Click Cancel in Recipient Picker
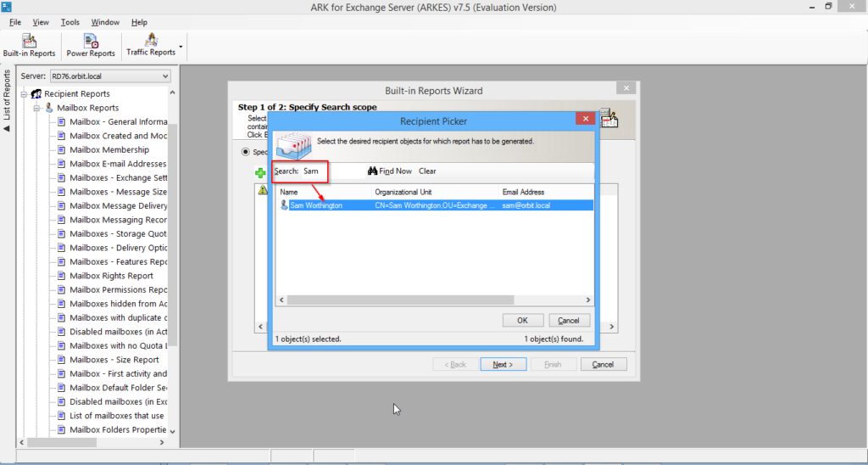 pyautogui.click(x=569, y=321)
